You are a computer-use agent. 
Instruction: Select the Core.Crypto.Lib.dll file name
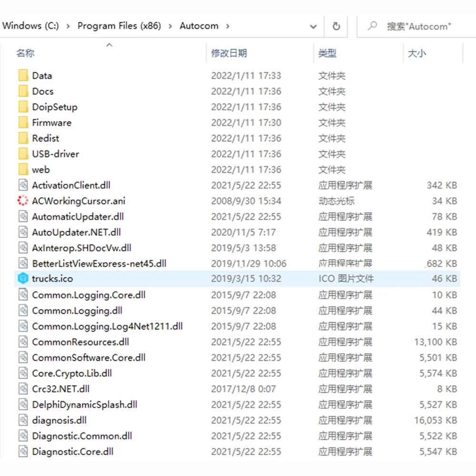coord(72,373)
